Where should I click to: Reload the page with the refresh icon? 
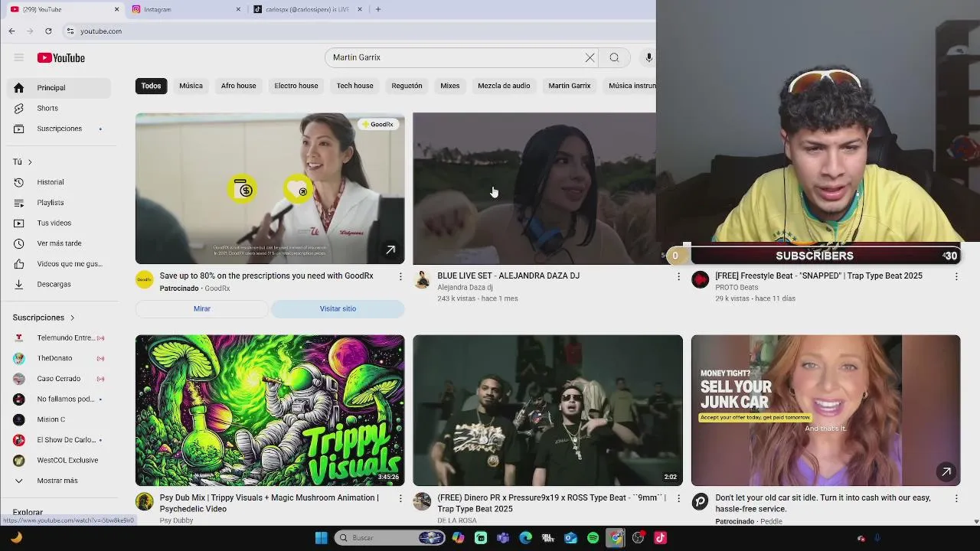tap(48, 31)
